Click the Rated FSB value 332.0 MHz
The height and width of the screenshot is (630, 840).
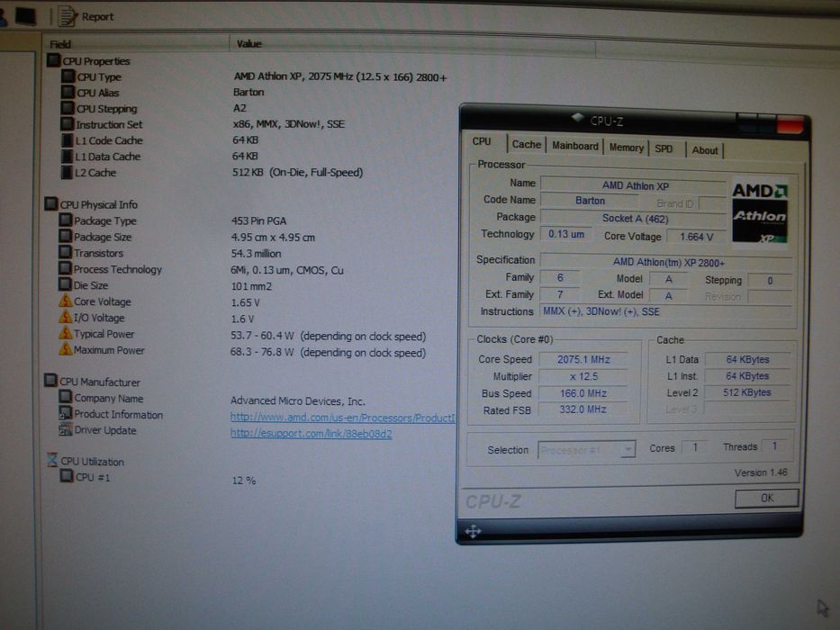coord(583,409)
